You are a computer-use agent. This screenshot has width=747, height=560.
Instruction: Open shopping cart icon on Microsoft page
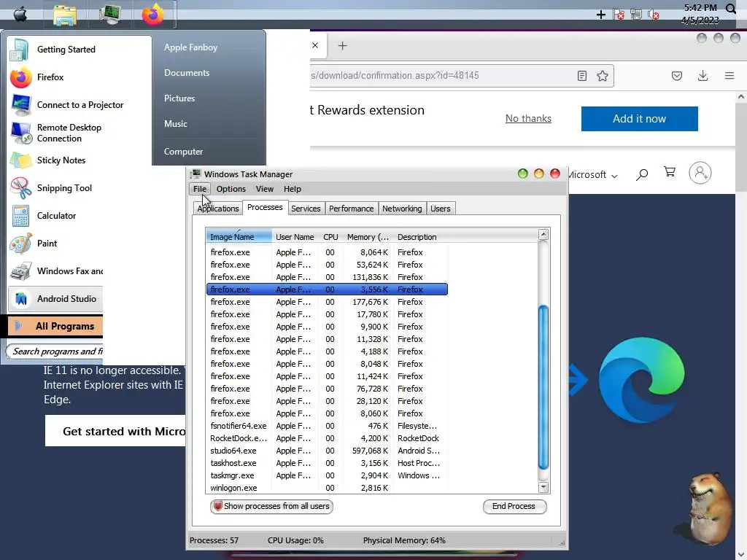(x=670, y=172)
